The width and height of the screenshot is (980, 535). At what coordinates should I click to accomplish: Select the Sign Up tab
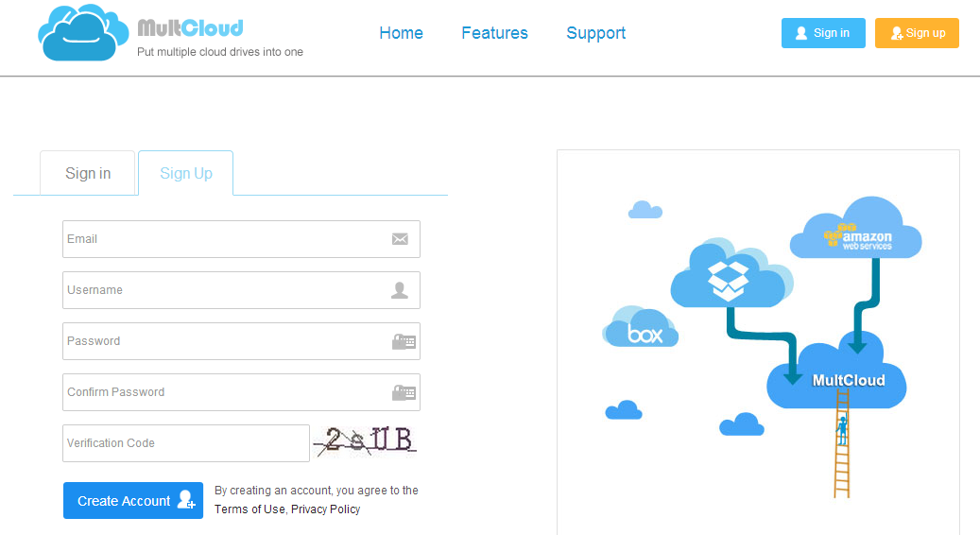pyautogui.click(x=185, y=173)
